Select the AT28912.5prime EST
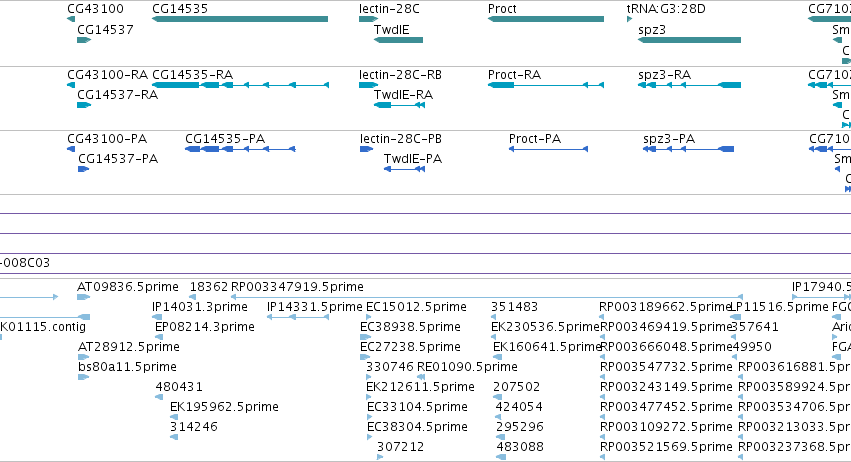 point(84,357)
